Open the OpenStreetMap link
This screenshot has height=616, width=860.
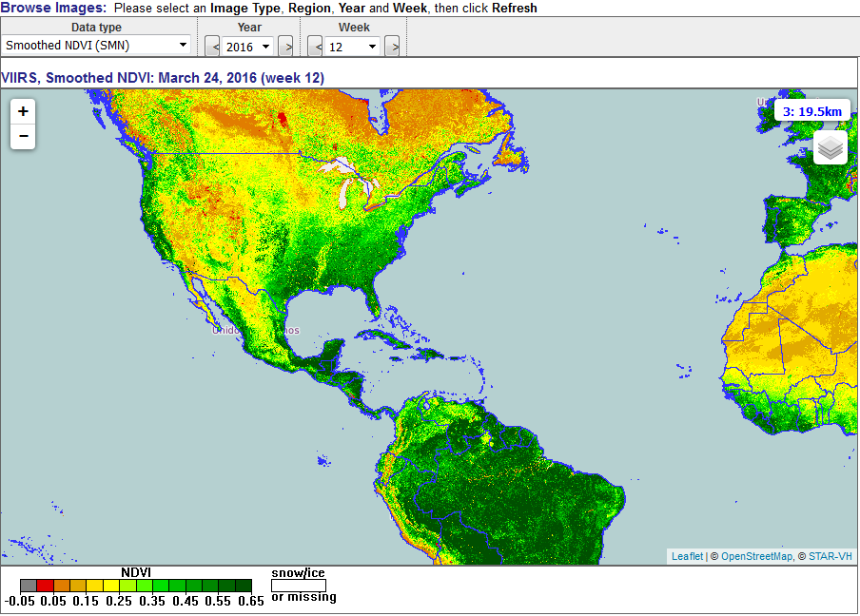756,556
